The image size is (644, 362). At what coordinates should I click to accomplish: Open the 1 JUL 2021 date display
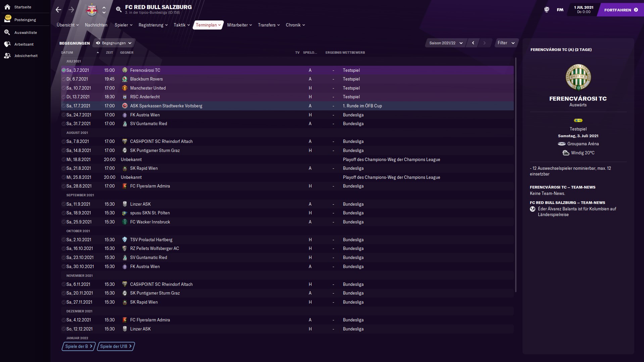(x=583, y=9)
